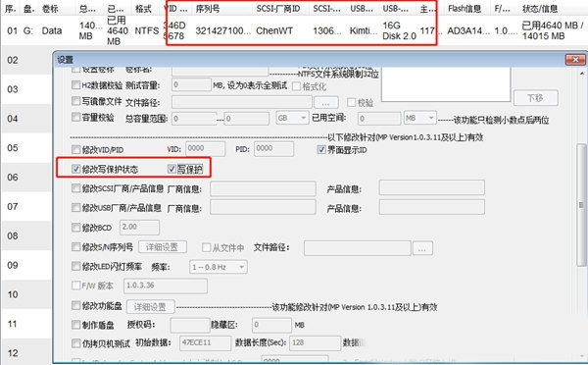The height and width of the screenshot is (365, 588).
Task: Select row 05 in the device list
Action: pos(26,147)
